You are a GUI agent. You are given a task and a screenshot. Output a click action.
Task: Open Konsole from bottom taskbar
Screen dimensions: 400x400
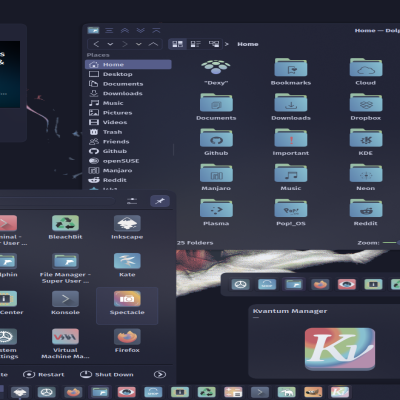click(260, 392)
